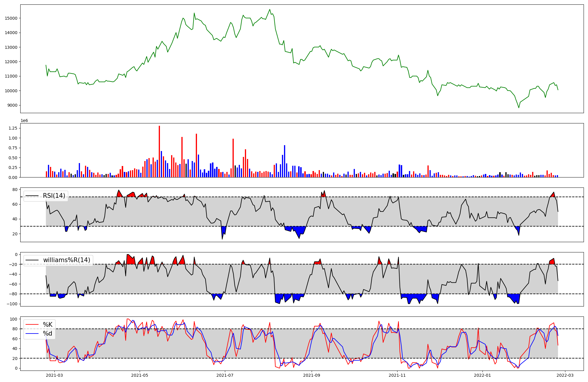Click the 9000 price axis tick label
This screenshot has height=382, width=588.
click(x=12, y=105)
